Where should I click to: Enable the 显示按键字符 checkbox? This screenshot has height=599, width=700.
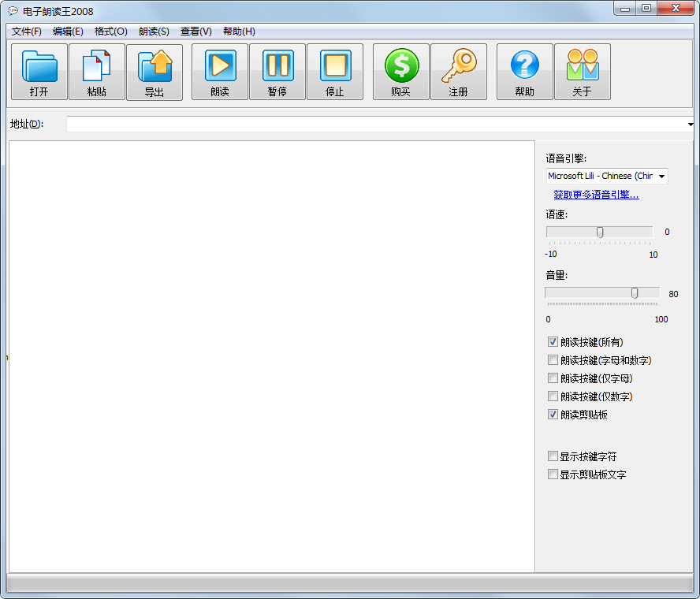pos(553,456)
